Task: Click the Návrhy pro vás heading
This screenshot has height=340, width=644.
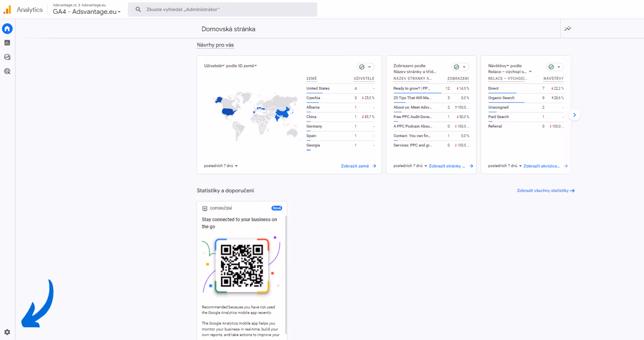Action: pyautogui.click(x=215, y=45)
